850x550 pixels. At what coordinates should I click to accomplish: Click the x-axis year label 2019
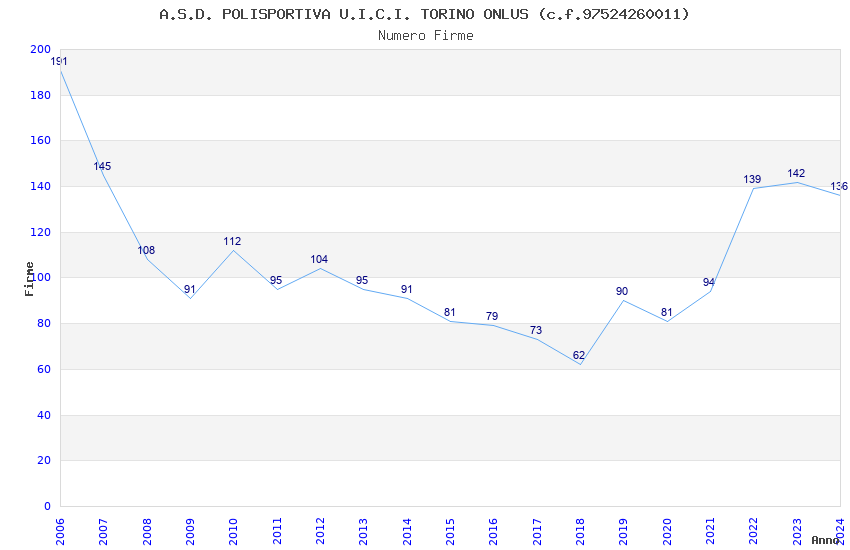pyautogui.click(x=623, y=532)
